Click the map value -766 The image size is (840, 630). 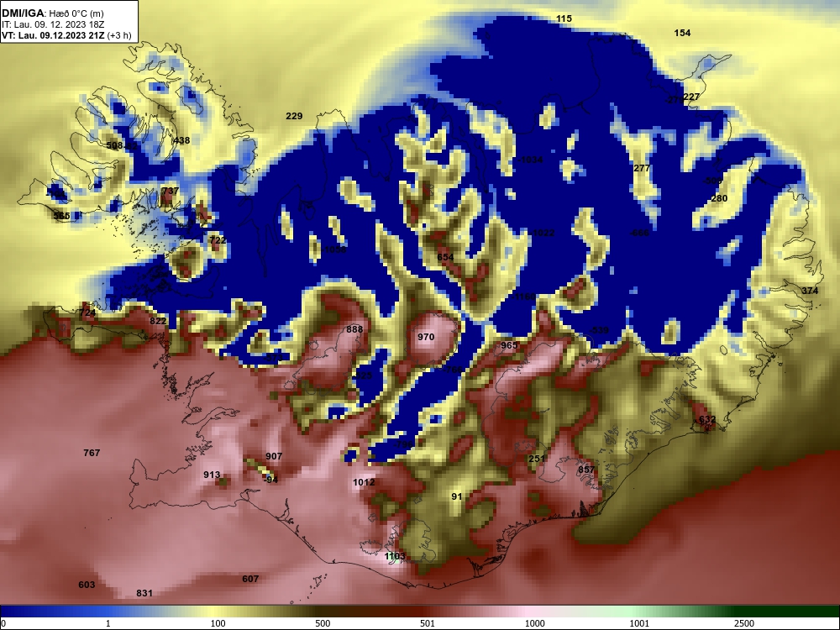click(452, 370)
